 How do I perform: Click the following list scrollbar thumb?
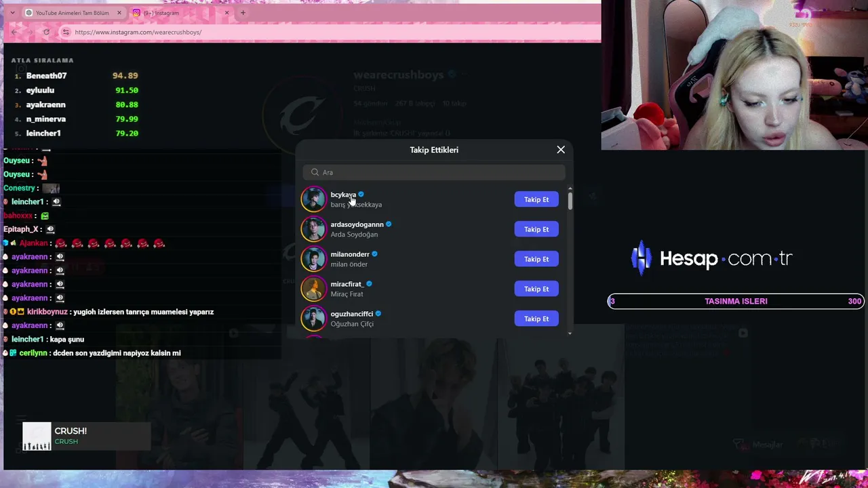point(570,201)
